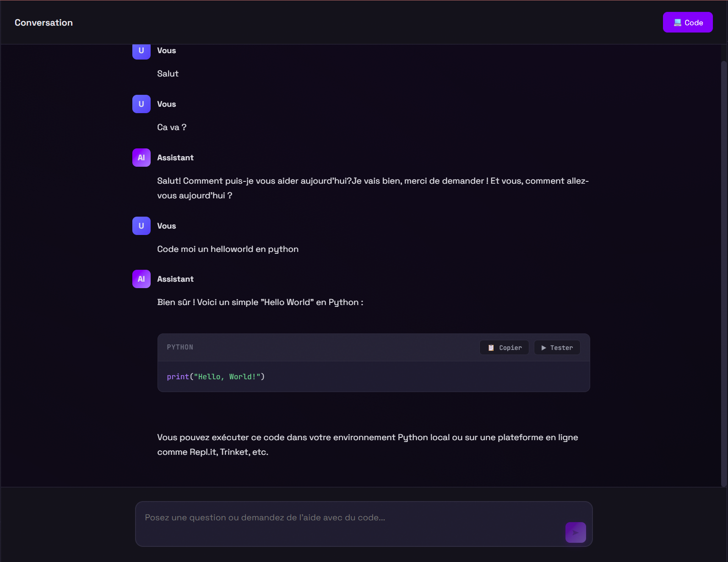Screen dimensions: 728x562
Task: Click user avatar above the helloworld request
Action: pos(141,226)
